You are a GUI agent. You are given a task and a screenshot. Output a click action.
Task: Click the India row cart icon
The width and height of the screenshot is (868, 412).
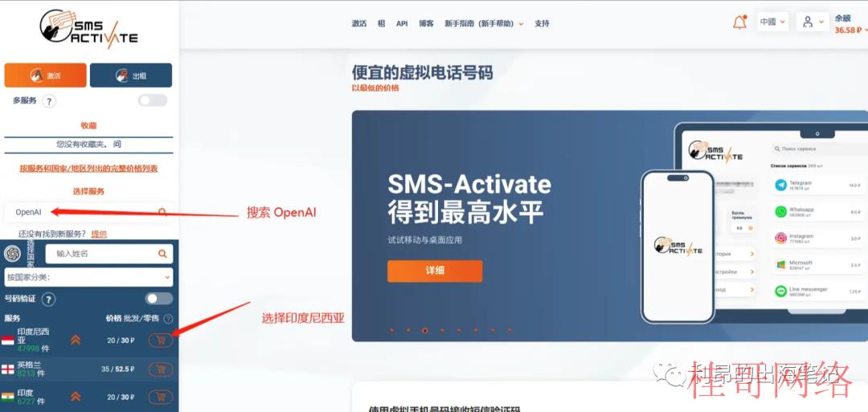tap(161, 397)
